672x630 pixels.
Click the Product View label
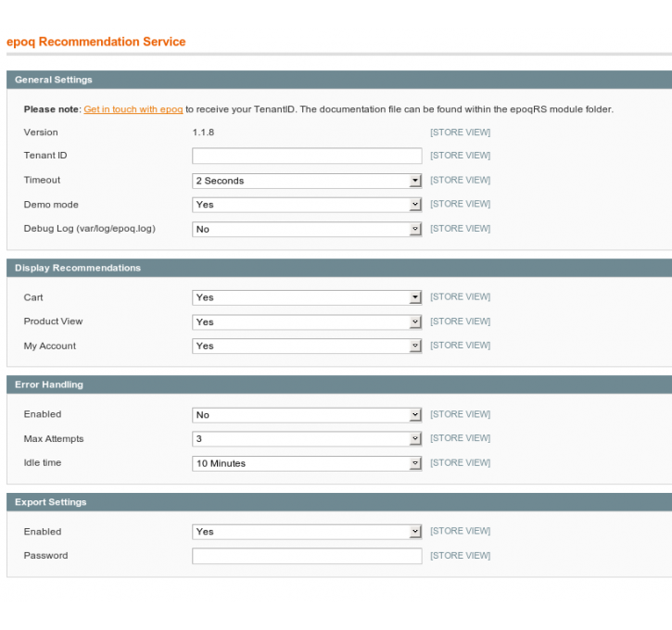53,321
